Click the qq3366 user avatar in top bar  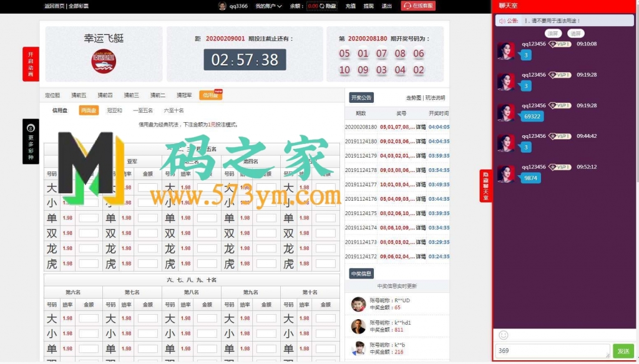point(222,6)
